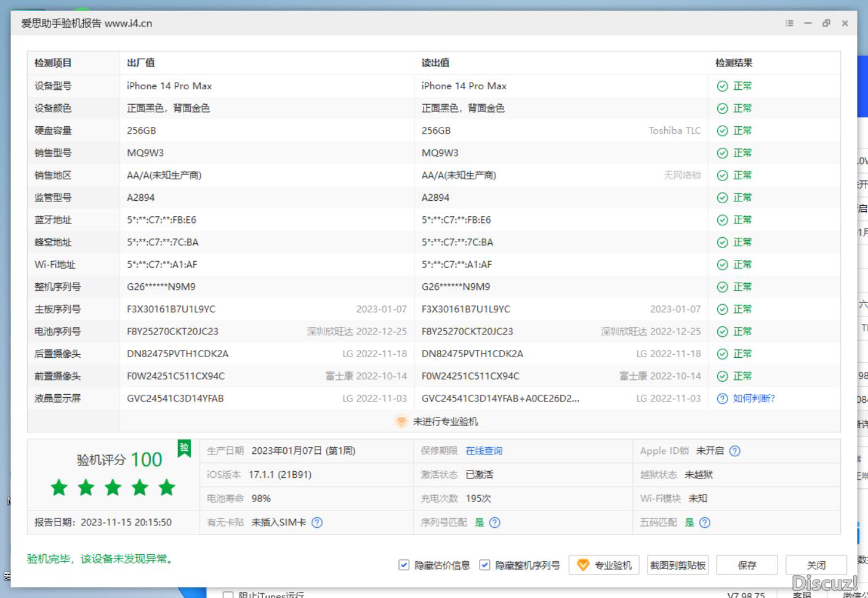The width and height of the screenshot is (868, 598).
Task: Open the 如何判断? link
Action: pos(753,398)
